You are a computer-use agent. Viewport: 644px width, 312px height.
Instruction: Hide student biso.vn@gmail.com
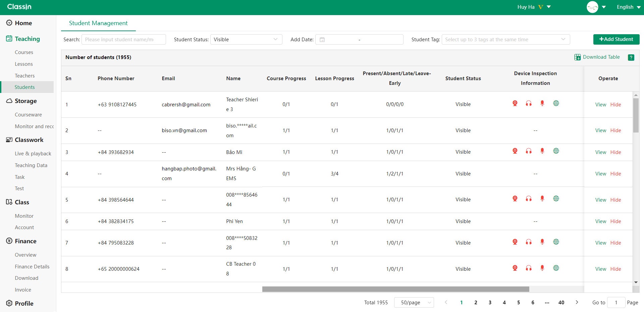(615, 131)
